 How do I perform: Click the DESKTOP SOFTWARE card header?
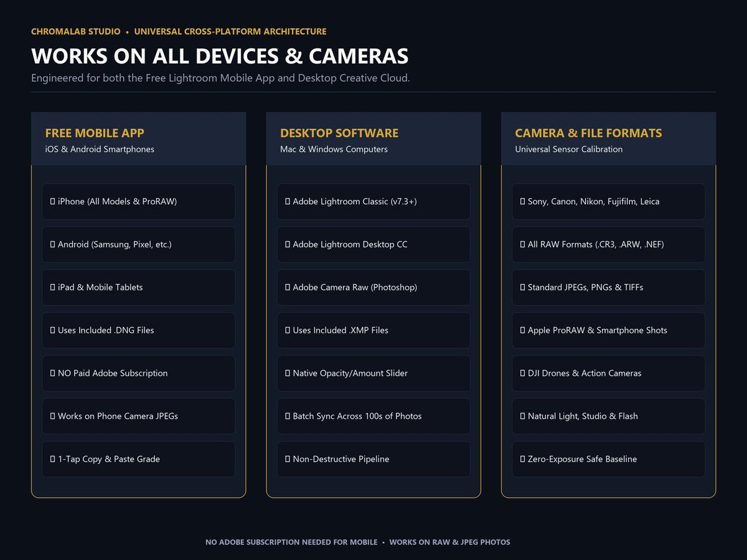point(374,139)
